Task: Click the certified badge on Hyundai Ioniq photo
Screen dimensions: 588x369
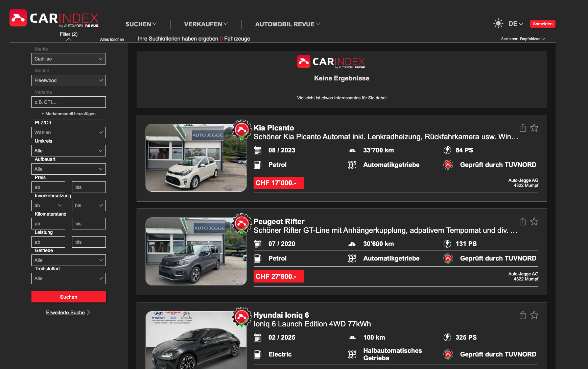Action: pyautogui.click(x=242, y=317)
